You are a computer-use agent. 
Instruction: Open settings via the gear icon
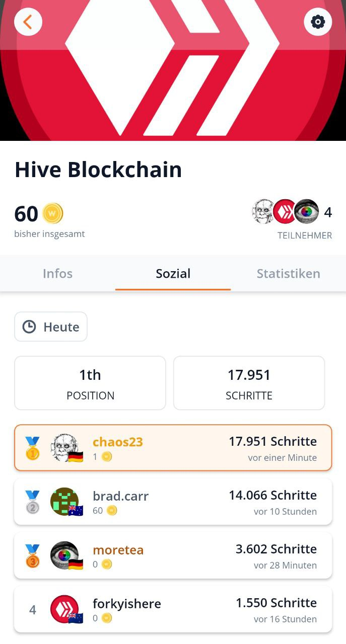pyautogui.click(x=318, y=22)
